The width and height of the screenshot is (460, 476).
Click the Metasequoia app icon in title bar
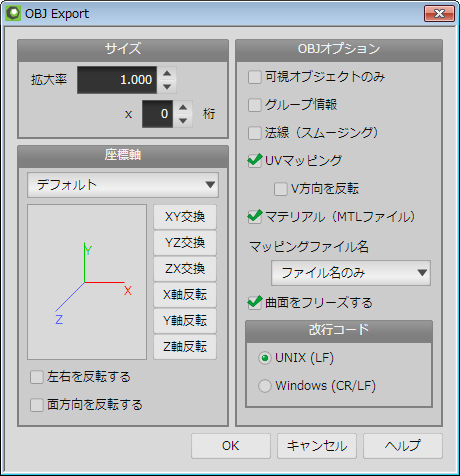tap(13, 14)
